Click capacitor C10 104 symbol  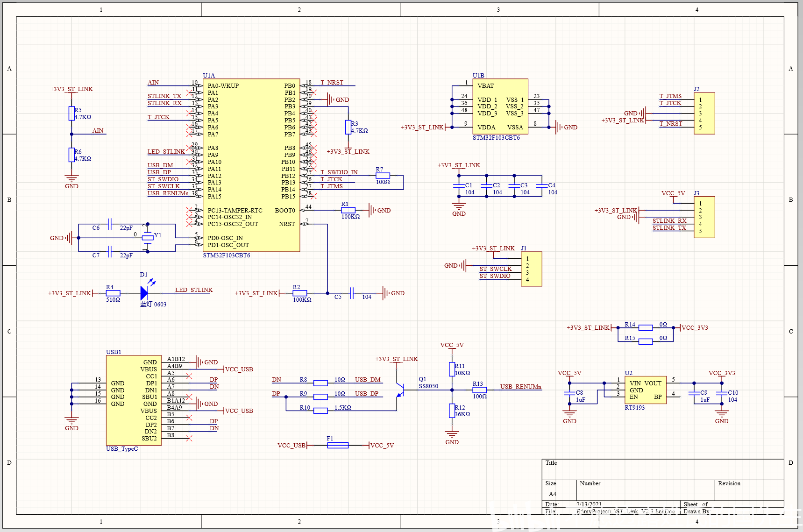[722, 393]
